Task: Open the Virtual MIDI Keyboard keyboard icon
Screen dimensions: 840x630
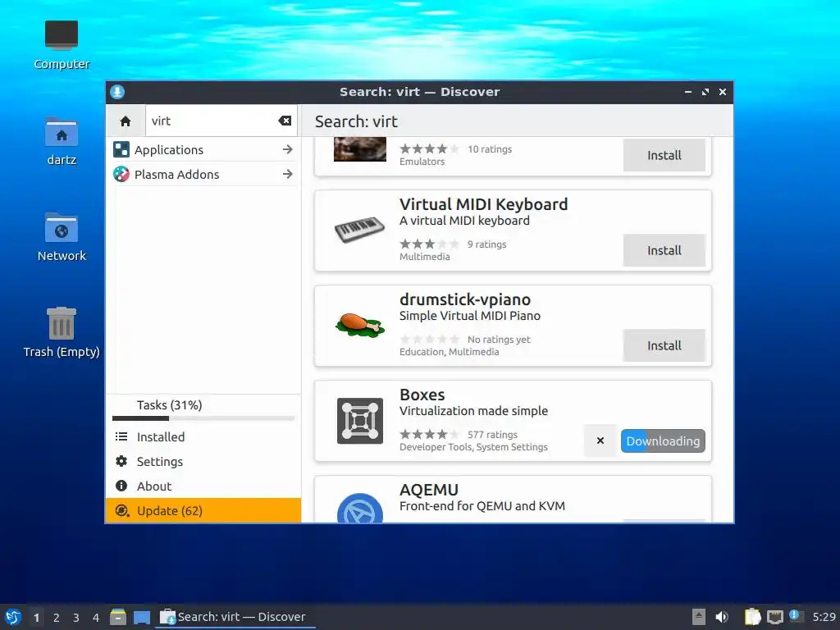Action: 359,230
